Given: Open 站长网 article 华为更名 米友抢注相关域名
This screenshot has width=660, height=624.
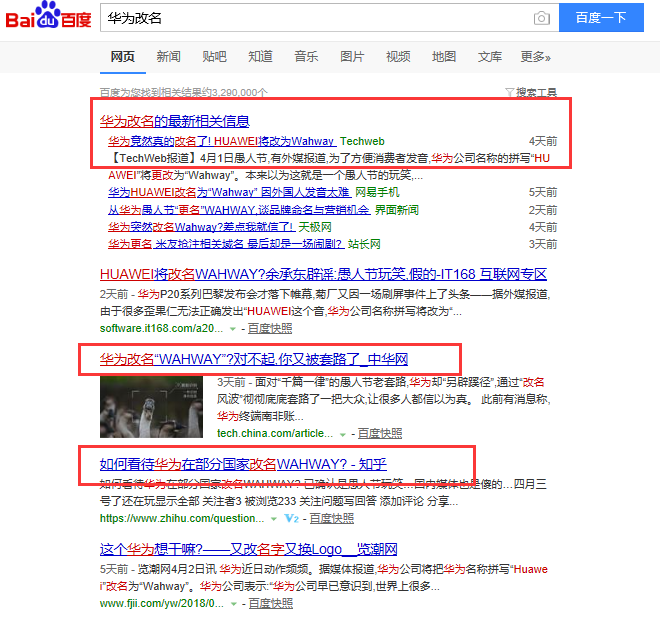Looking at the screenshot, I should tap(226, 244).
